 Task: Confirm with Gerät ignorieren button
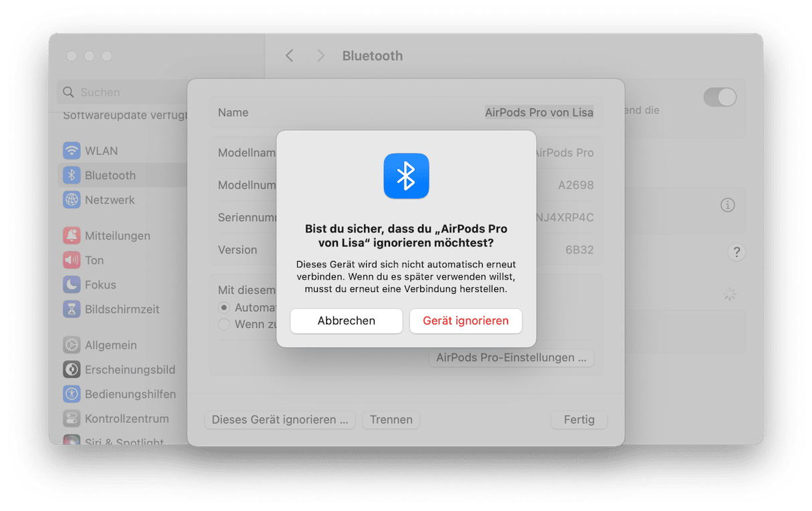tap(465, 321)
